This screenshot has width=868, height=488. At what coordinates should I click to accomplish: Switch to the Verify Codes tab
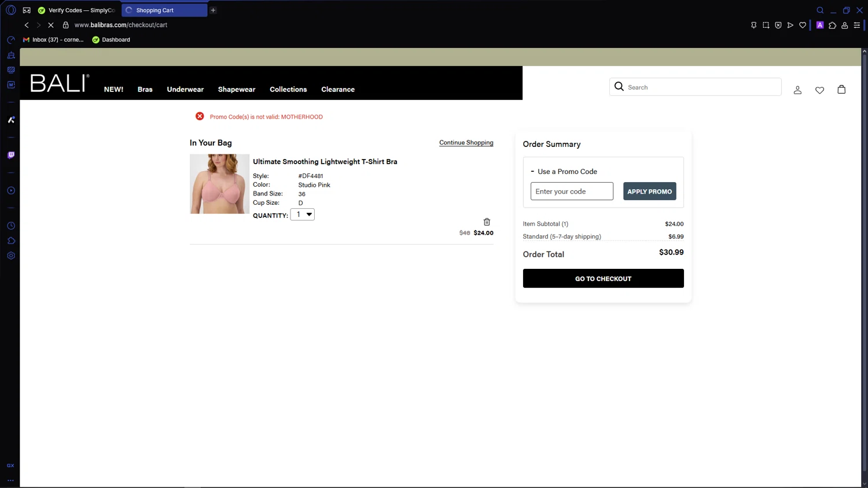tap(78, 10)
